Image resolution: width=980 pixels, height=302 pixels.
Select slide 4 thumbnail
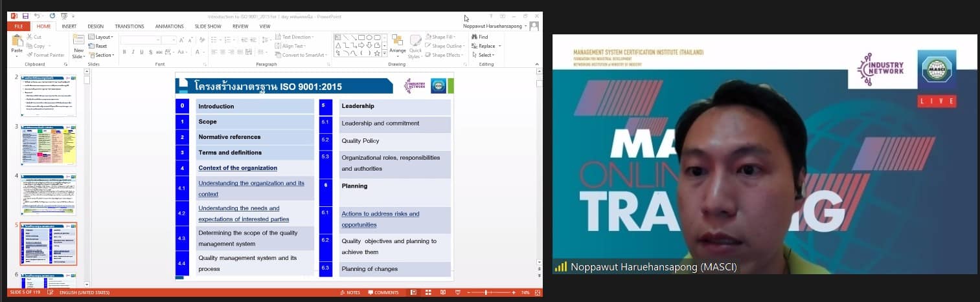click(49, 195)
